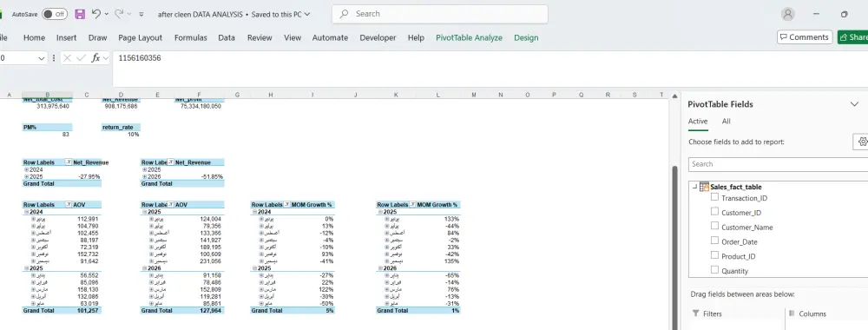Click the formula bar Enter checkmark icon
Screen dimensions: 868x330
pos(81,57)
